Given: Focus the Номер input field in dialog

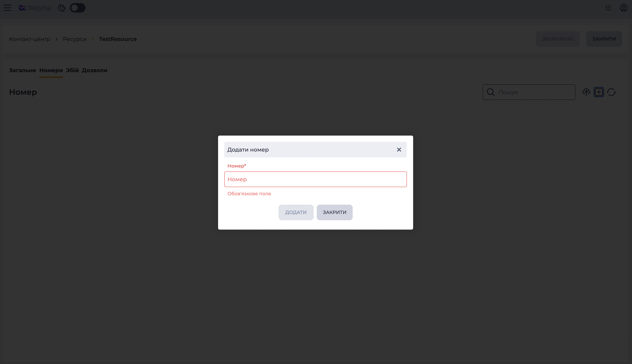Looking at the screenshot, I should [315, 179].
